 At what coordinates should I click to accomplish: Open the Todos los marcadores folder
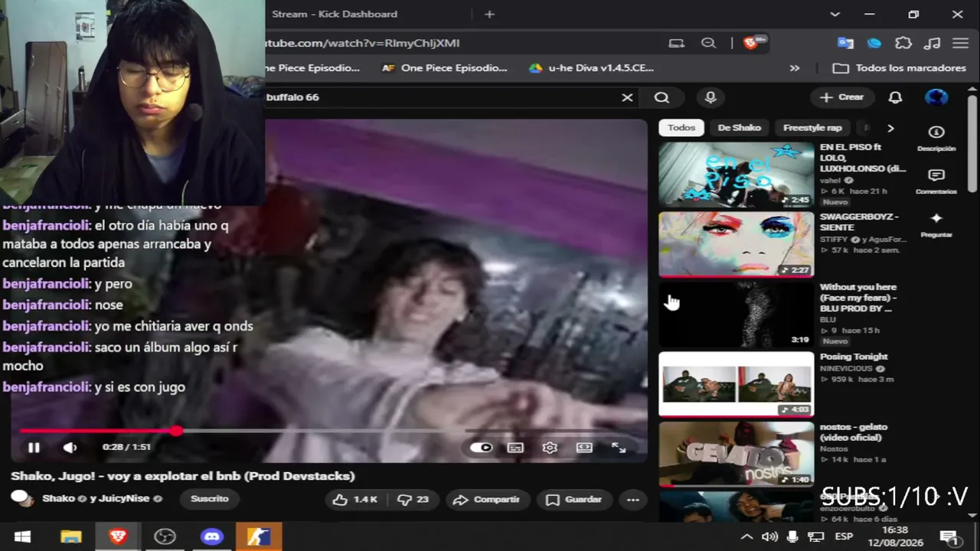(899, 68)
